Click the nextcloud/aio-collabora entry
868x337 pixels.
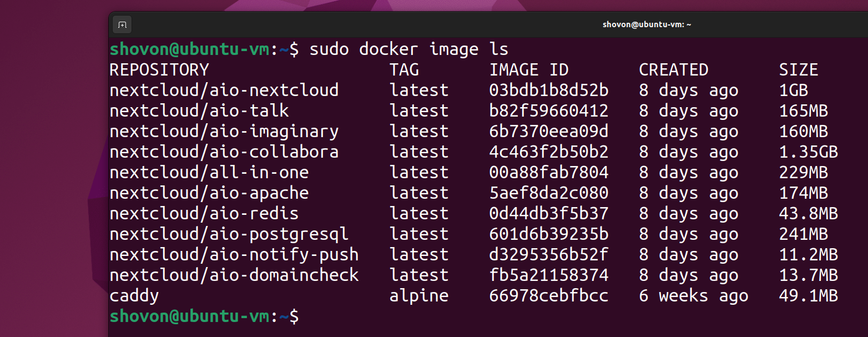224,152
